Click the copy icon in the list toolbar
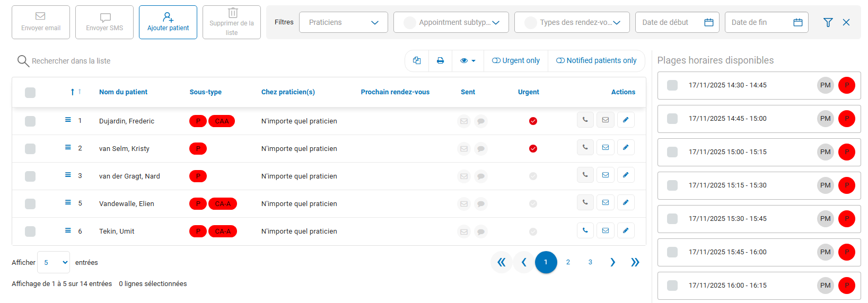868x303 pixels. (417, 61)
